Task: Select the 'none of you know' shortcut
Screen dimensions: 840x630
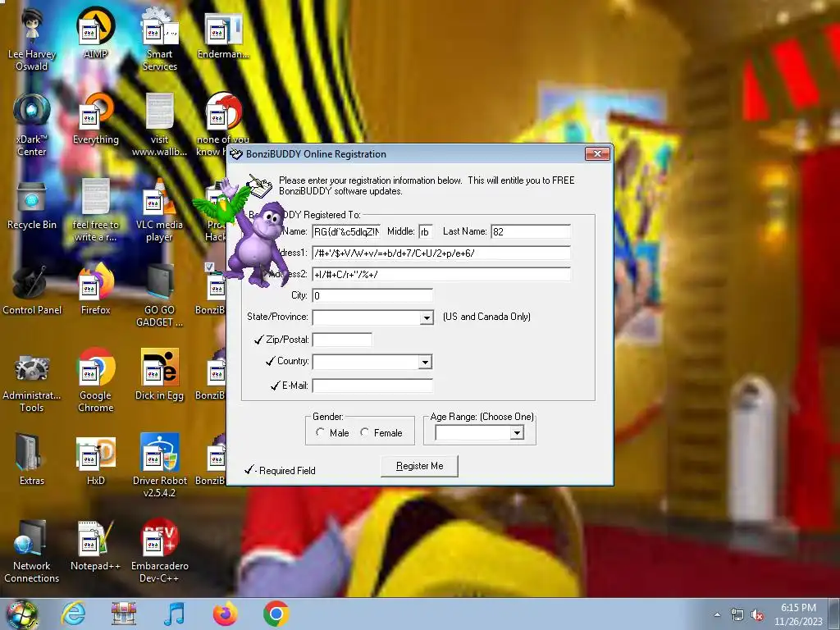Action: click(223, 125)
